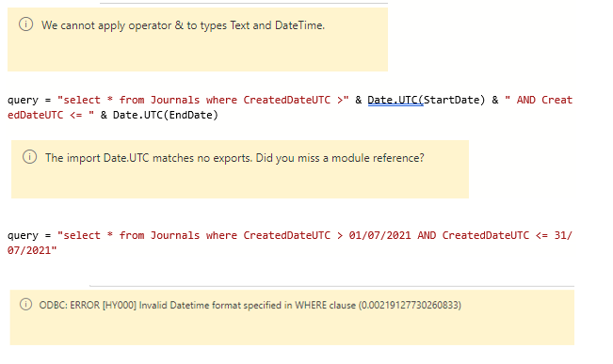Click 'StartDate' in the first query line
The height and width of the screenshot is (364, 613).
point(451,100)
